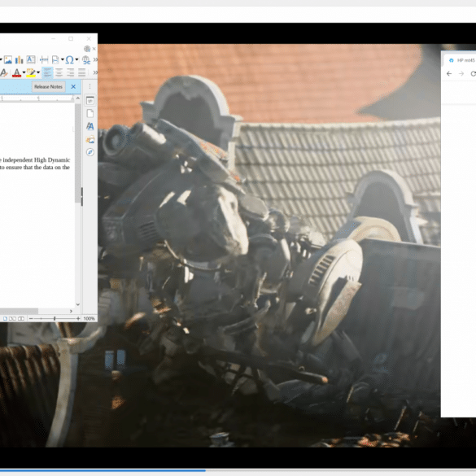Image resolution: width=476 pixels, height=476 pixels.
Task: Click Insert Field icon in Writer toolbar
Action: 55,59
